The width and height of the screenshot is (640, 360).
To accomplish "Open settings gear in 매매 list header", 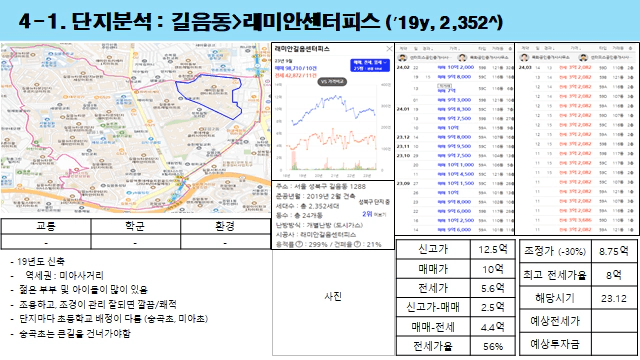I will pos(509,48).
